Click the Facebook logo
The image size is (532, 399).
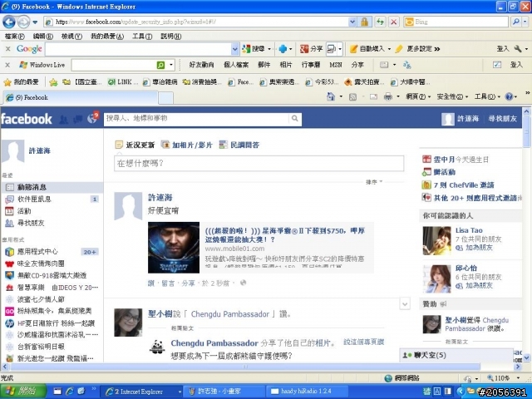[x=27, y=119]
